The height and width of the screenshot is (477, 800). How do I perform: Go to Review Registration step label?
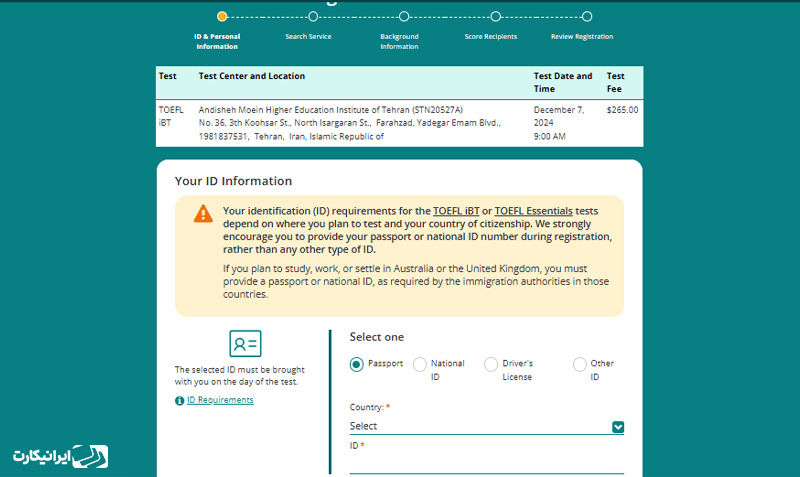582,36
